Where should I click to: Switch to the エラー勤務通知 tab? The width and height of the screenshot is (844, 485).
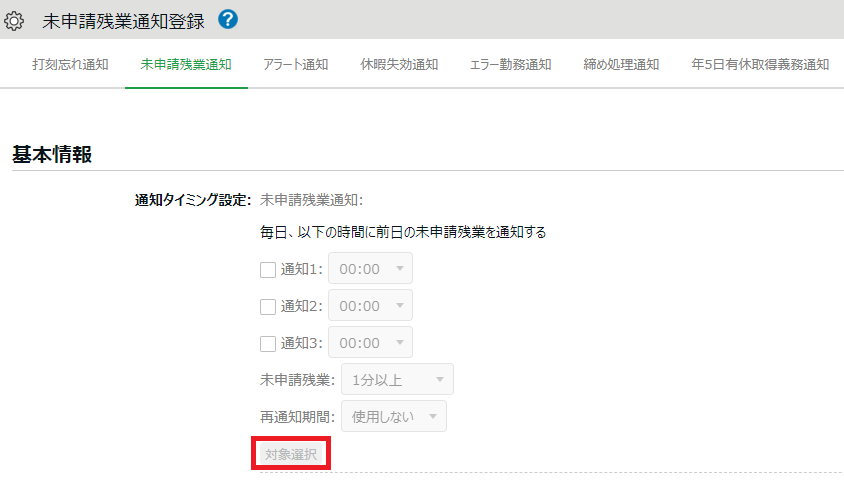pyautogui.click(x=510, y=65)
